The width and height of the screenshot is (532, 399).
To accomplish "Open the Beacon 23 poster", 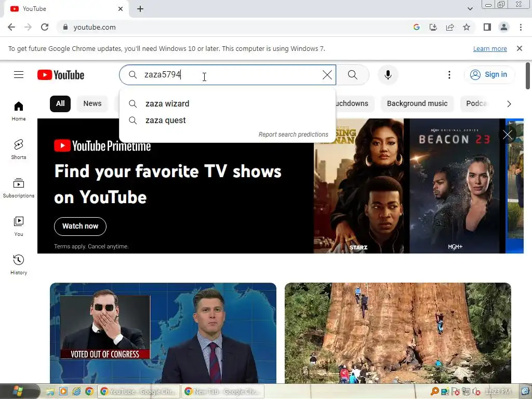I will coord(455,186).
